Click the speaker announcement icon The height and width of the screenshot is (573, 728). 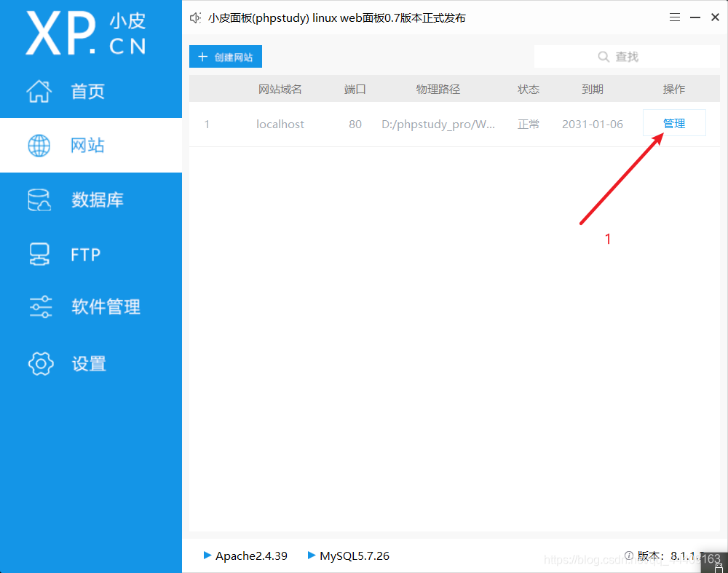195,18
